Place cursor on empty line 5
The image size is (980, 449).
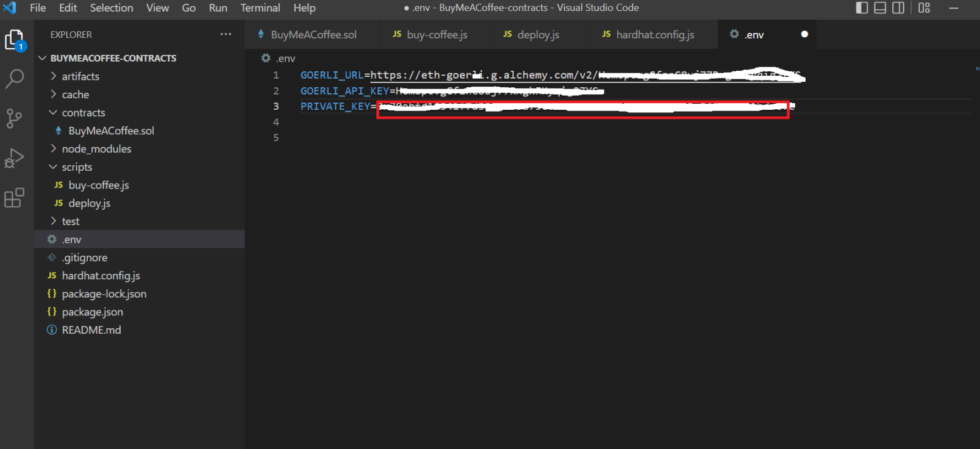click(427, 138)
